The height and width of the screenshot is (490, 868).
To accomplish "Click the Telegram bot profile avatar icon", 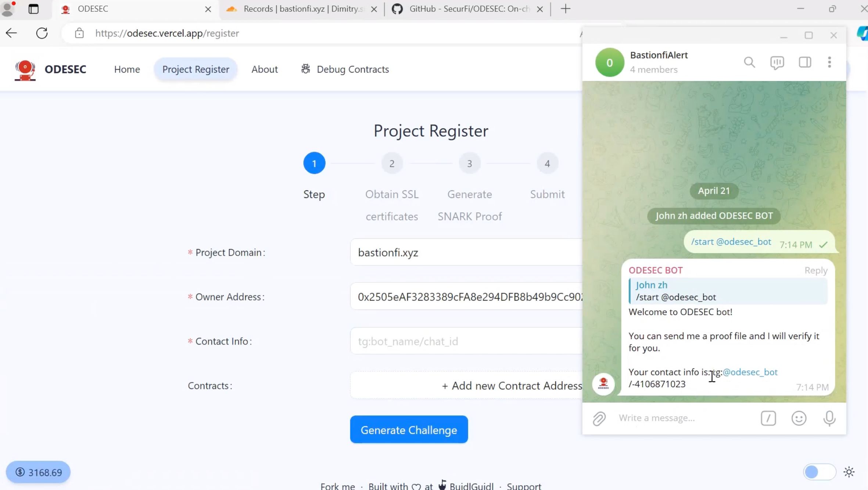I will click(603, 383).
